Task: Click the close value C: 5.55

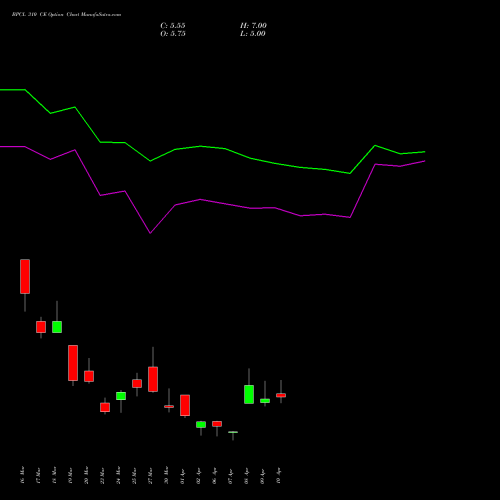Action: (x=173, y=26)
